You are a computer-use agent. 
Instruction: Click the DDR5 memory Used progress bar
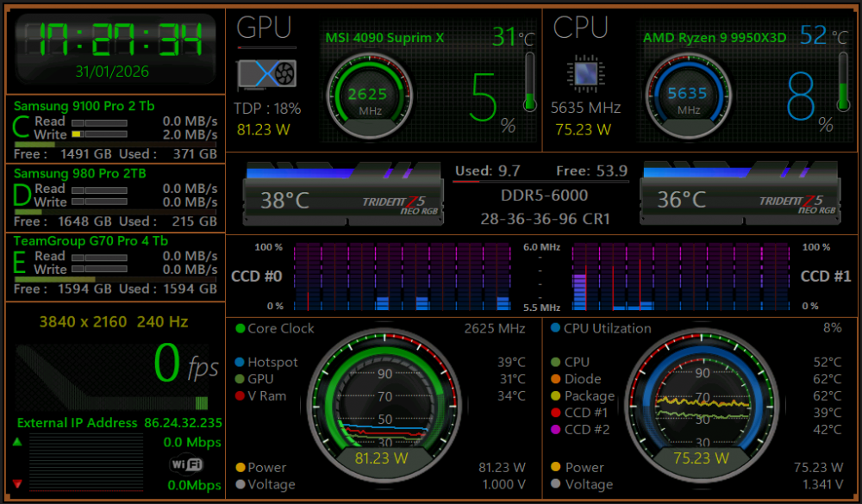541,181
